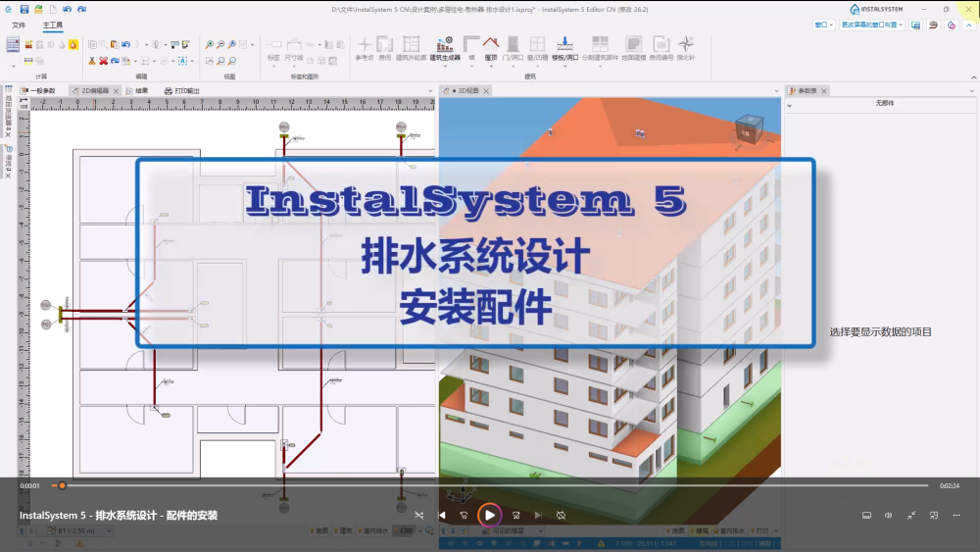Open the more options ellipsis in player
Image resolution: width=980 pixels, height=552 pixels.
point(956,515)
